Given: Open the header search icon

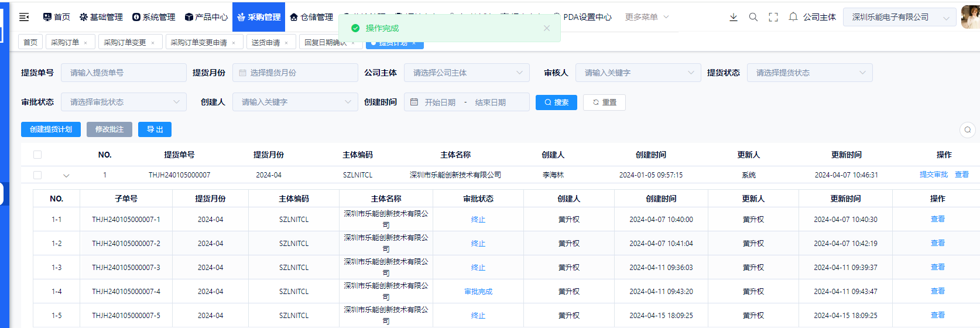Looking at the screenshot, I should tap(753, 17).
